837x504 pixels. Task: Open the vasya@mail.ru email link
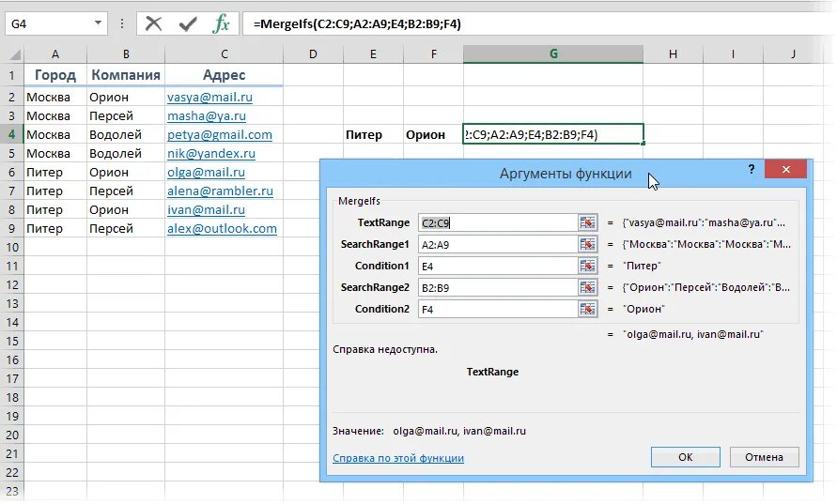(x=209, y=97)
